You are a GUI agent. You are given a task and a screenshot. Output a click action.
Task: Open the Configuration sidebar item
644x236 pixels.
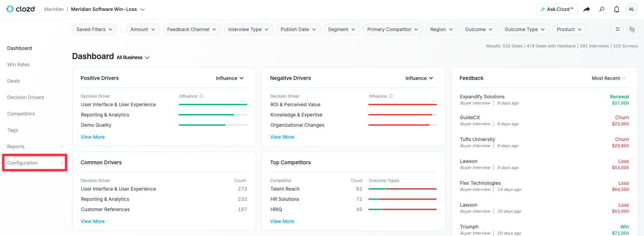click(x=35, y=163)
